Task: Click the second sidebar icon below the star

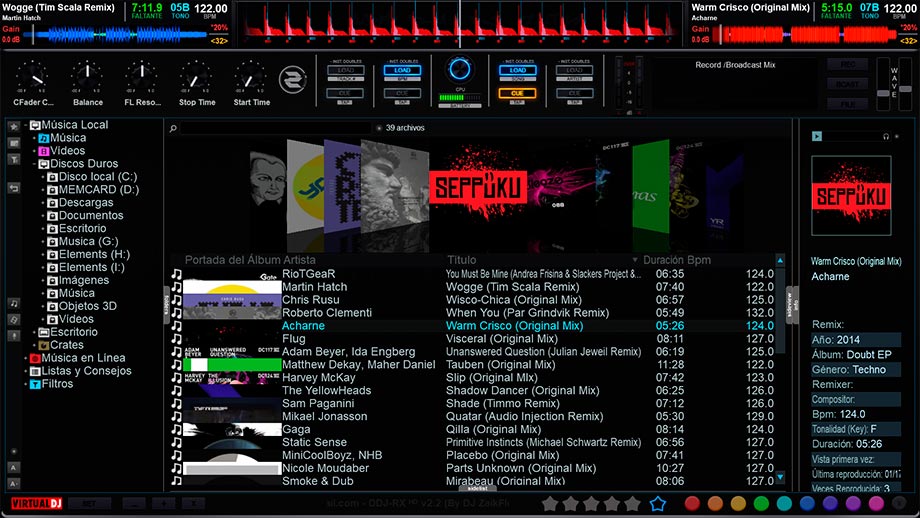Action: click(13, 143)
